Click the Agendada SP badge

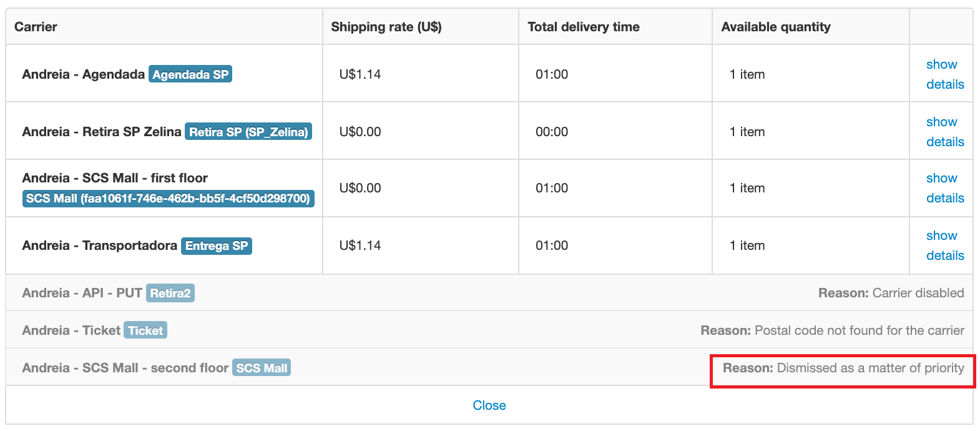[x=190, y=74]
